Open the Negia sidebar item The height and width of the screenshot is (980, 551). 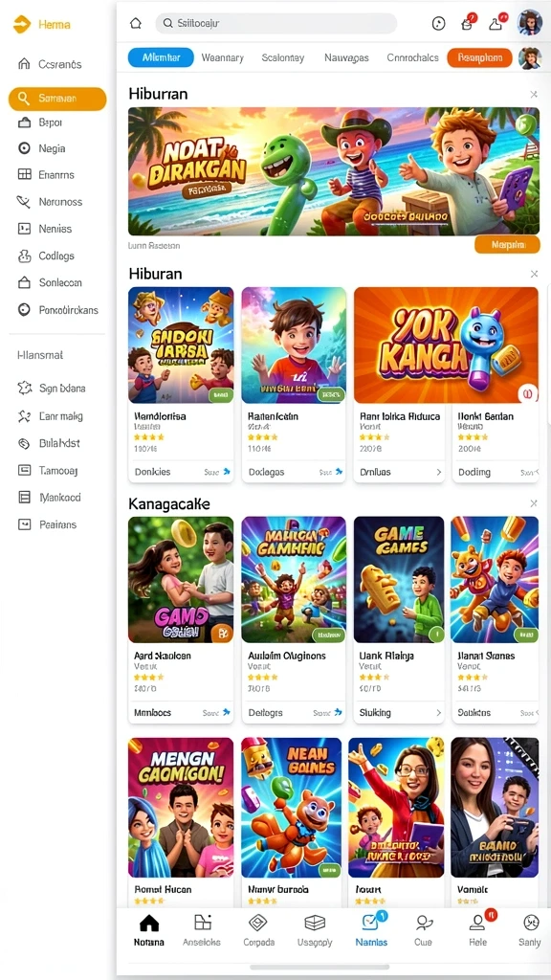(42, 148)
